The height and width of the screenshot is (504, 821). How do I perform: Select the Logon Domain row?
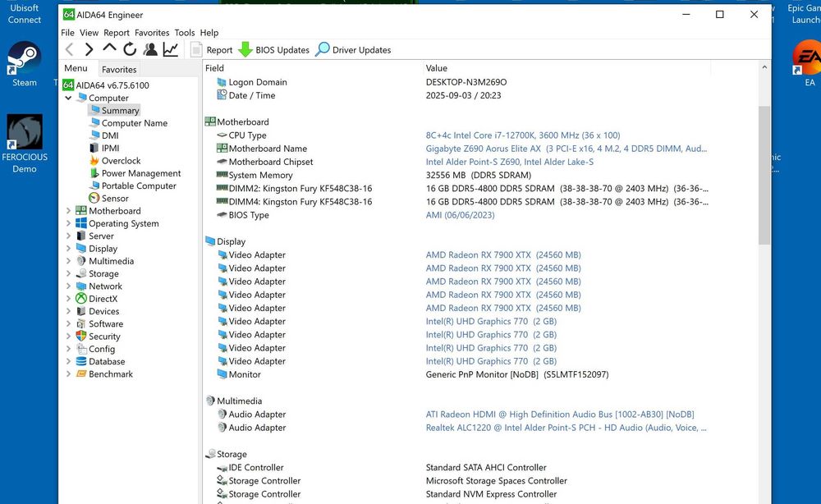pyautogui.click(x=480, y=82)
